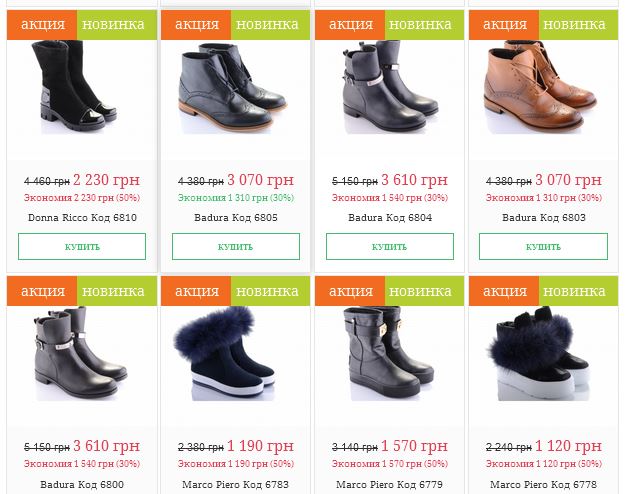Click the 1 120 грн price of Marco Piero 6778
Viewport: 625px width, 494px height.
tap(568, 446)
